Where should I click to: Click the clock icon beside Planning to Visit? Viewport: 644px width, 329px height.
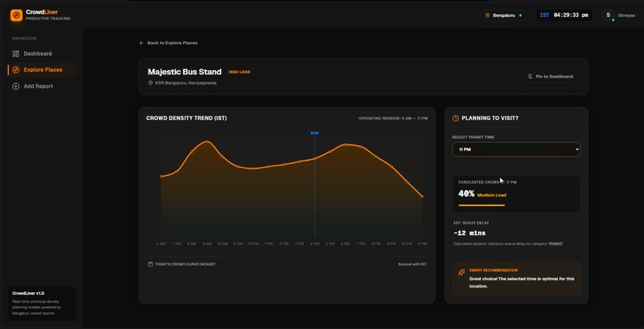pos(455,118)
